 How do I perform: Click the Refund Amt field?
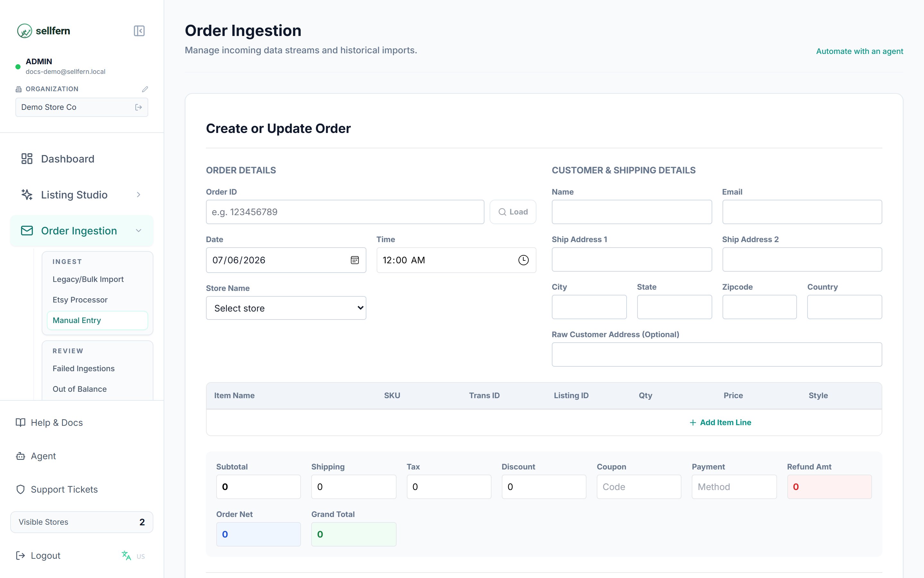[x=829, y=486]
